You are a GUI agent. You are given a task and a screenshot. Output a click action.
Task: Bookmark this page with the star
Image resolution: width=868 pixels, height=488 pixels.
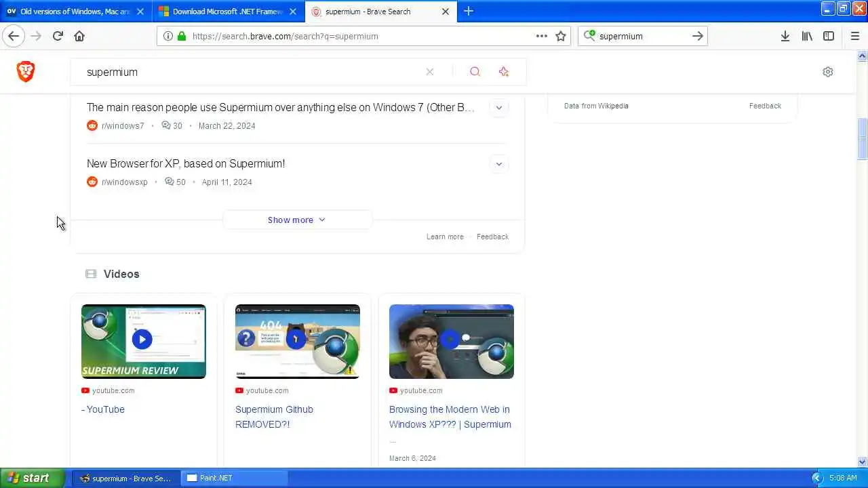[x=561, y=36]
